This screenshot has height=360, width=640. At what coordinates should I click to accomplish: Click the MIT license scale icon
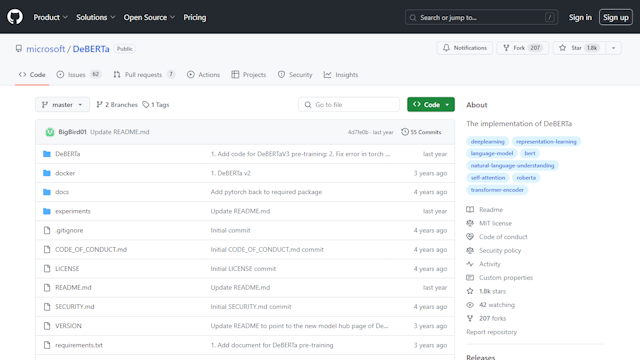[x=470, y=223]
